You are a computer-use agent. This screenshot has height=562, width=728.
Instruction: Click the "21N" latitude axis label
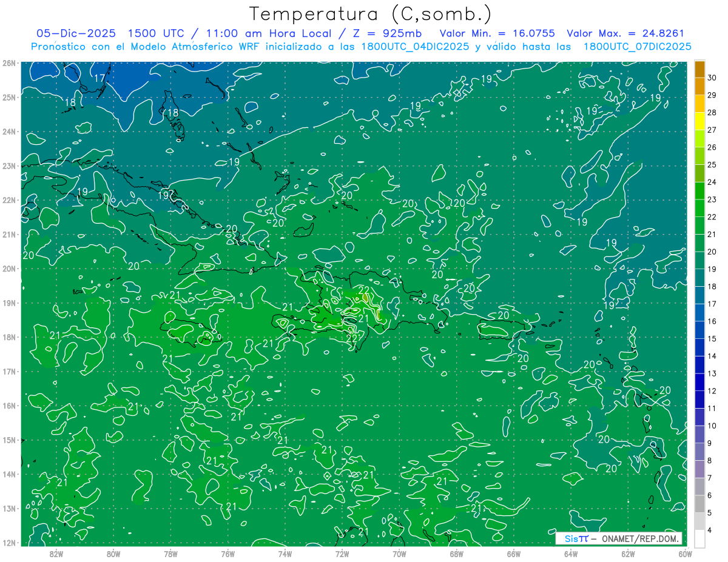pyautogui.click(x=8, y=234)
